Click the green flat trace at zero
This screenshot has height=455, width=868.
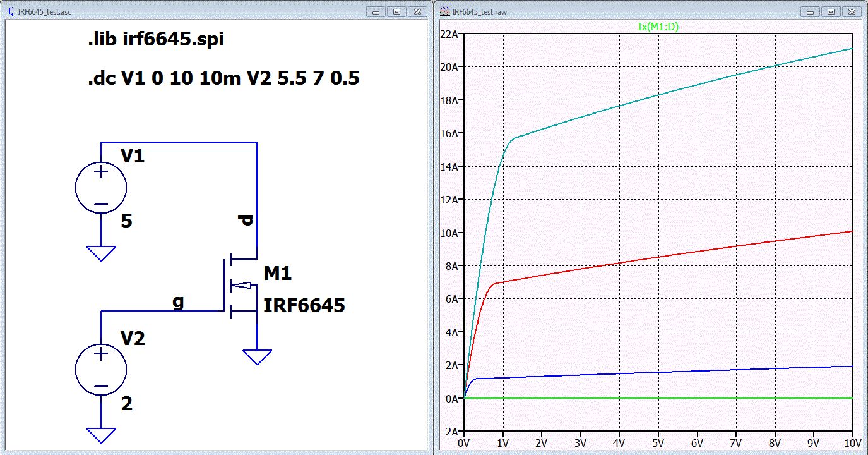coord(658,398)
